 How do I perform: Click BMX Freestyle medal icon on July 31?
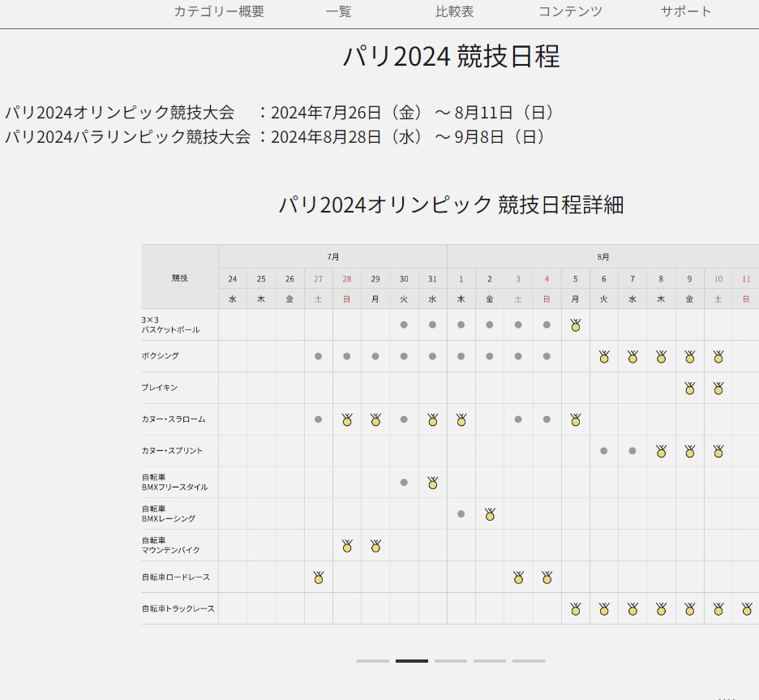pyautogui.click(x=432, y=483)
